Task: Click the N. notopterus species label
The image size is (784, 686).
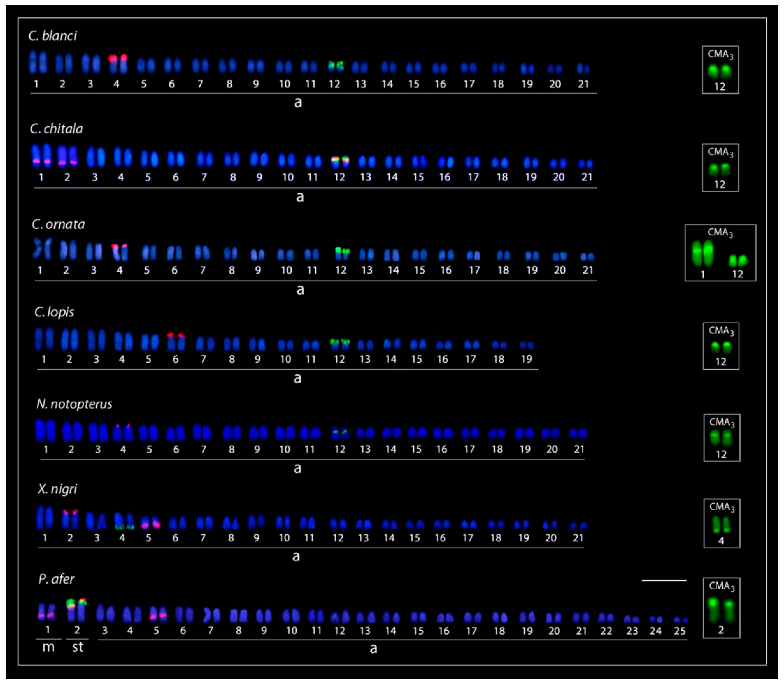Action: pos(74,404)
